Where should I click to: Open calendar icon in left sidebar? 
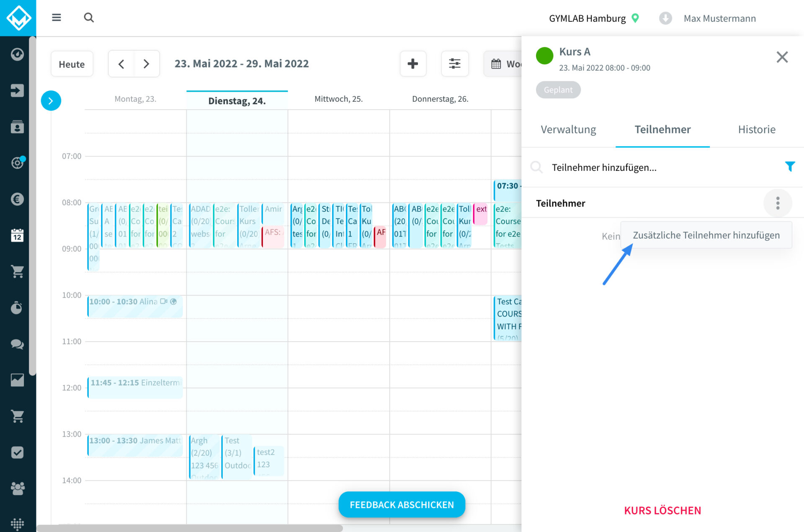coord(17,235)
